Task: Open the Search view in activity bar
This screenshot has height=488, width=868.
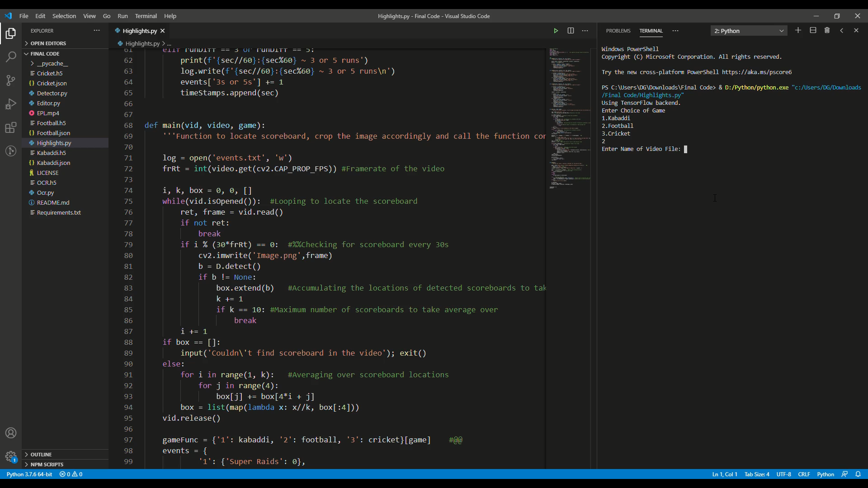Action: click(11, 57)
